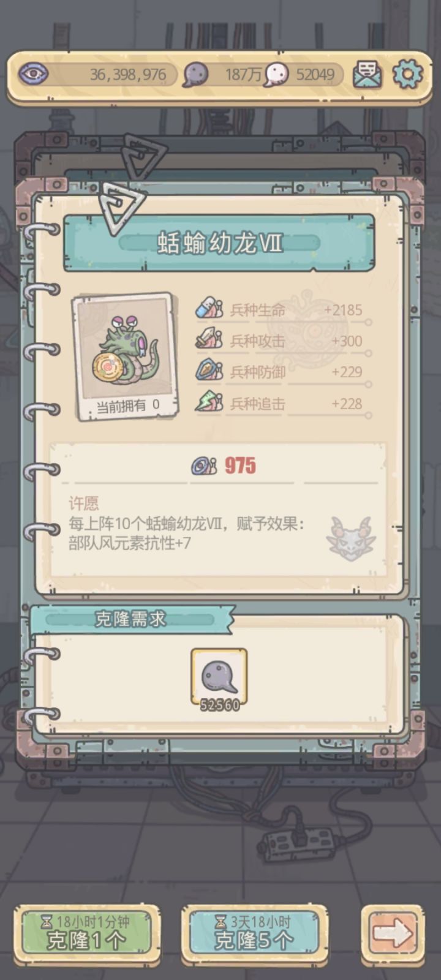The height and width of the screenshot is (980, 441).
Task: Select the 克隆需求 section ribbon tab
Action: [130, 619]
